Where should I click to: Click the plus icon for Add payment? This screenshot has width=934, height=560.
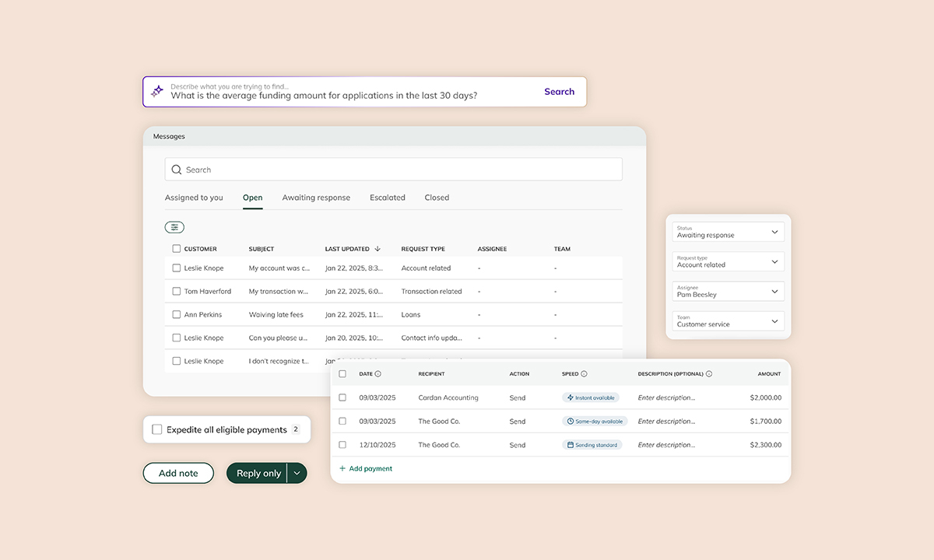coord(342,469)
